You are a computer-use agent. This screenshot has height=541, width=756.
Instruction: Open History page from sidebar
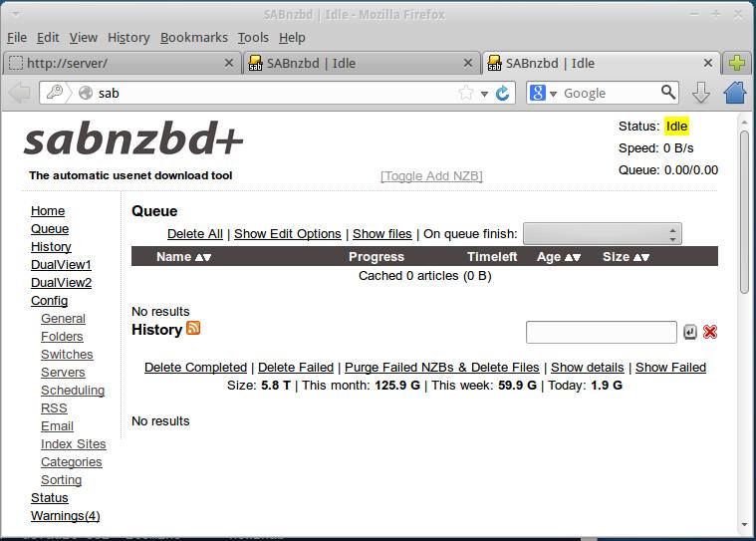click(x=51, y=246)
